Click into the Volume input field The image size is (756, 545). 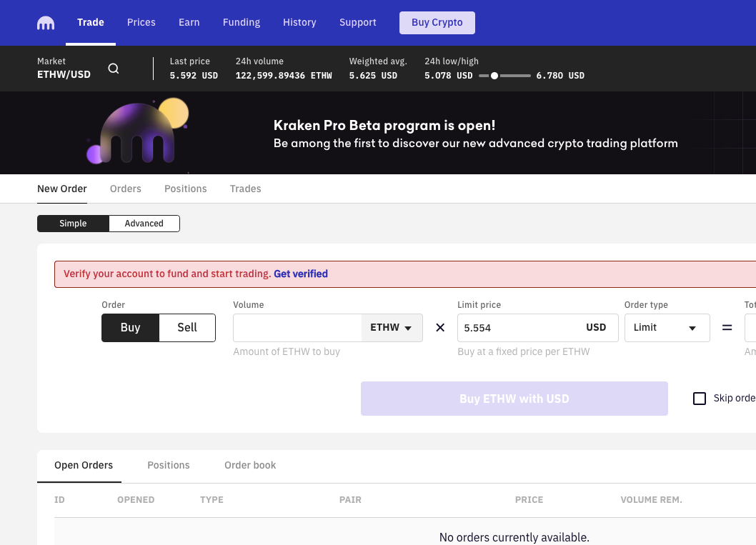[x=297, y=328]
